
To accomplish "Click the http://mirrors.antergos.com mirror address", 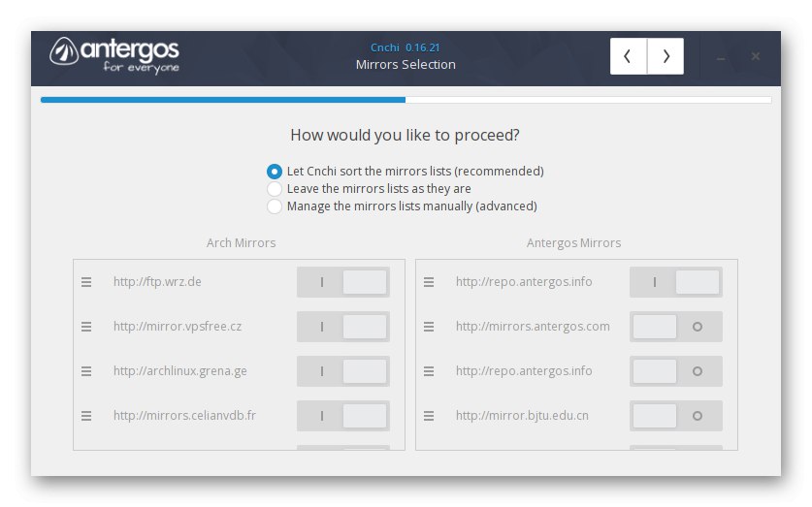I will tap(533, 327).
